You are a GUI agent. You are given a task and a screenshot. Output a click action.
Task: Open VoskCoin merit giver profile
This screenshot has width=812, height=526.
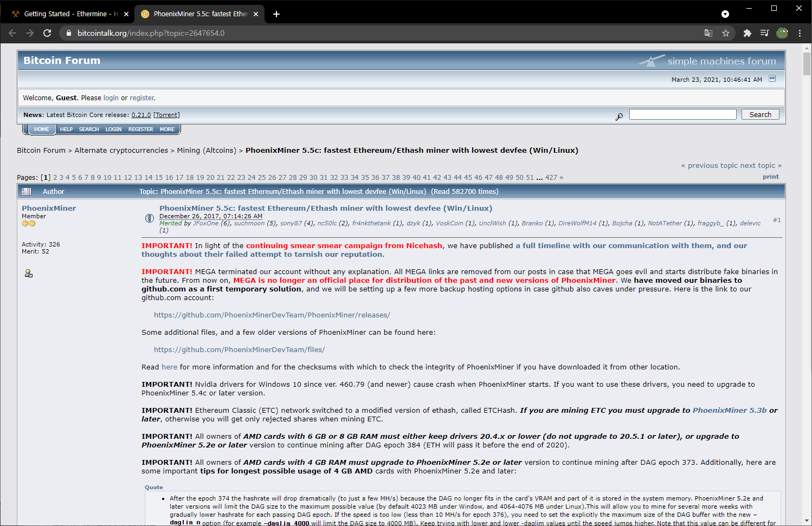point(449,223)
